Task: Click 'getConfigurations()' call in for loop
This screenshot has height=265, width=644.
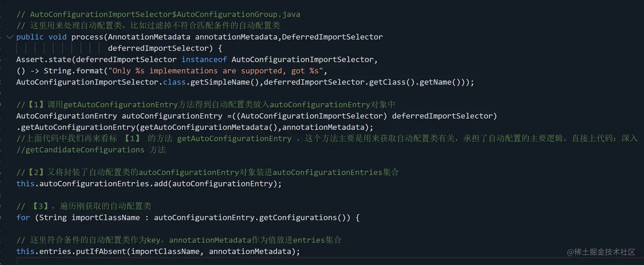Action: (x=305, y=218)
